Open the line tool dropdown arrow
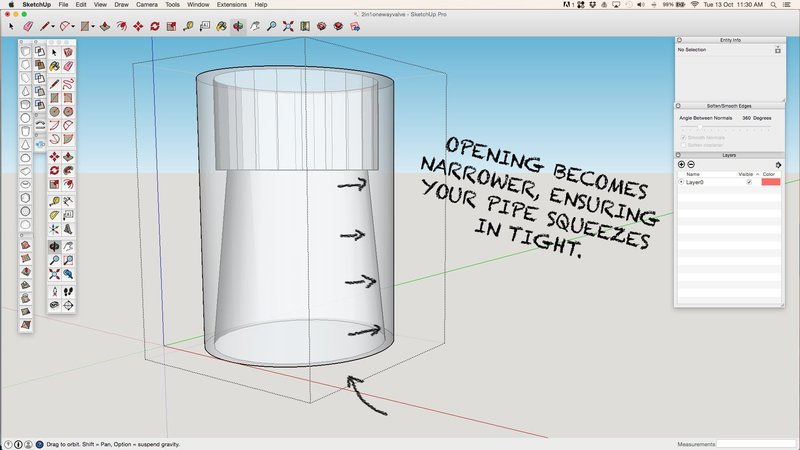This screenshot has width=800, height=450. [x=53, y=27]
